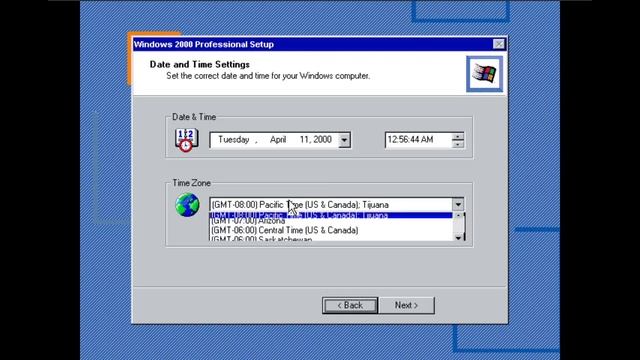Click the Time Zone combo box text
The height and width of the screenshot is (360, 640).
click(331, 204)
